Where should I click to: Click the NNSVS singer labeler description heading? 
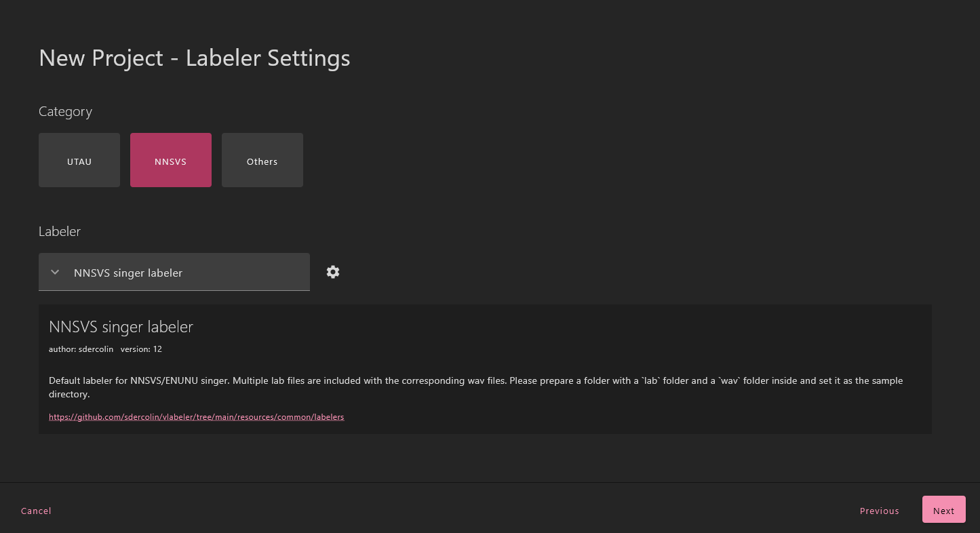pos(121,327)
